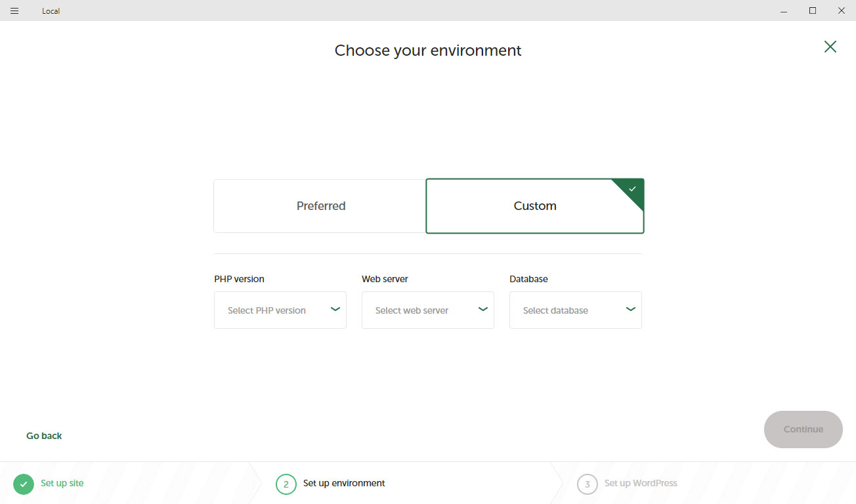Click the Local title text
The height and width of the screenshot is (504, 856).
pyautogui.click(x=51, y=11)
